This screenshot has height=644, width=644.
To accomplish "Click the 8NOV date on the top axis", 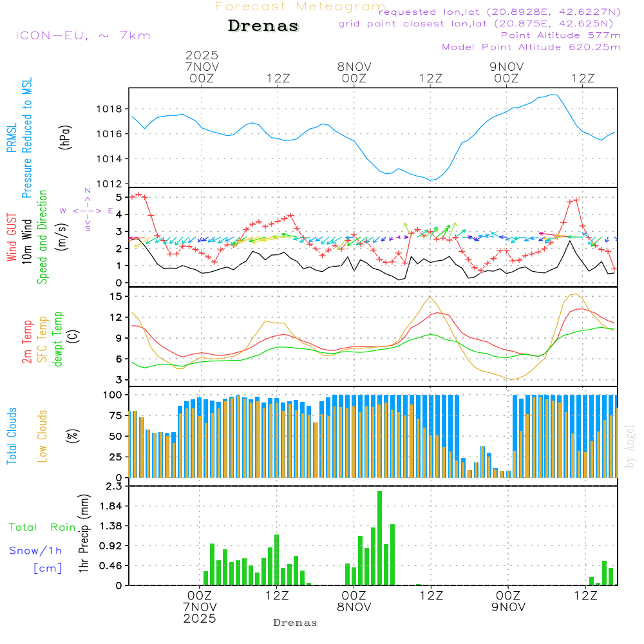I will click(x=354, y=66).
